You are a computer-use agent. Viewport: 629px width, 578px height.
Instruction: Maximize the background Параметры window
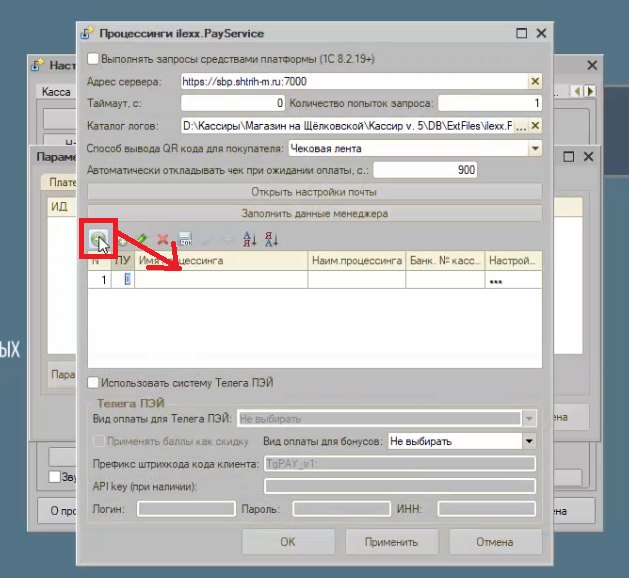click(568, 156)
